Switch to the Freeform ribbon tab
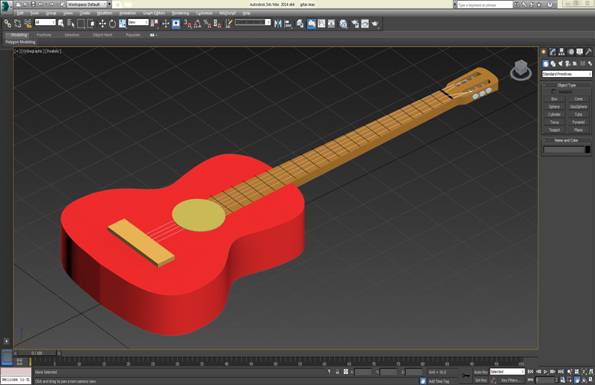This screenshot has height=385, width=595. 44,35
